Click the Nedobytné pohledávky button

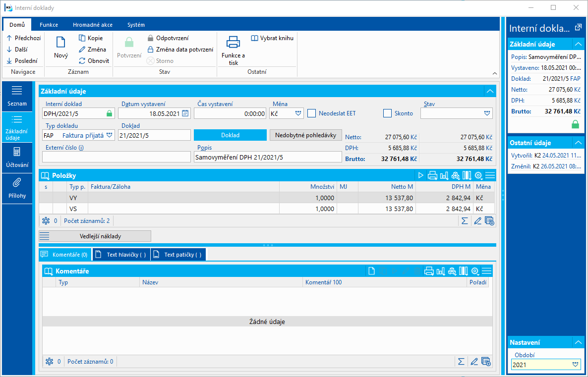click(x=305, y=135)
